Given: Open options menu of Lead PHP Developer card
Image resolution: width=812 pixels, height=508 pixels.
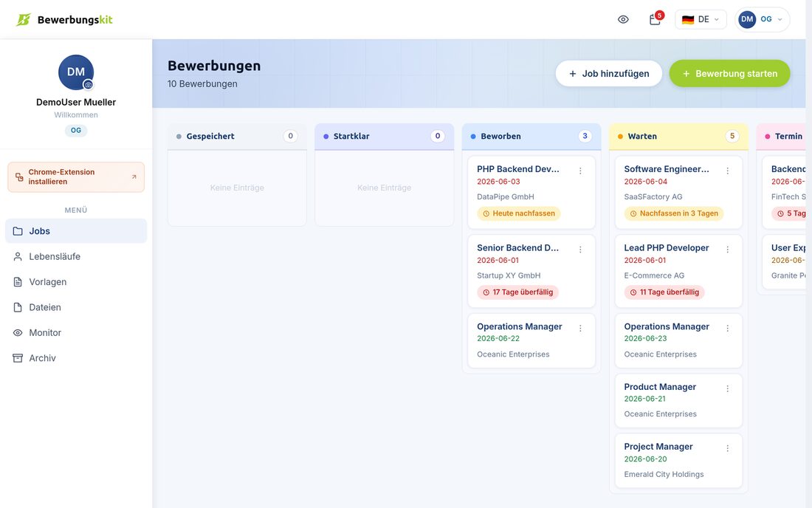Looking at the screenshot, I should pos(728,250).
